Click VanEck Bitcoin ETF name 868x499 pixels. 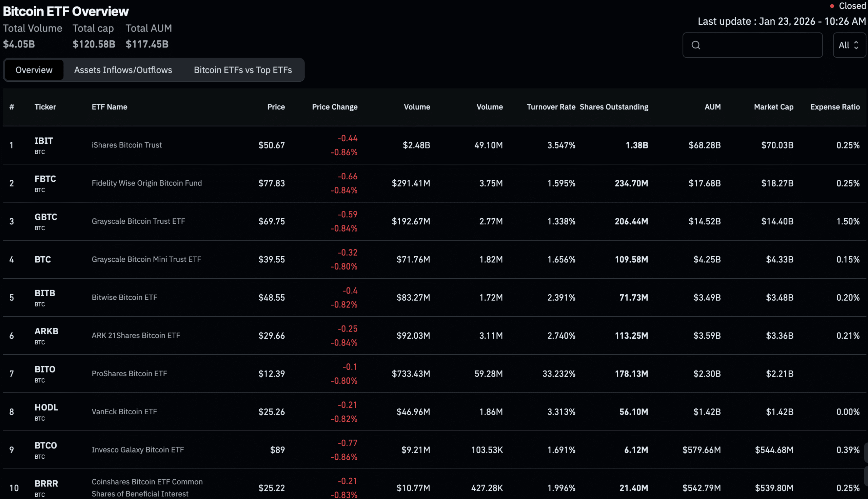pos(124,412)
